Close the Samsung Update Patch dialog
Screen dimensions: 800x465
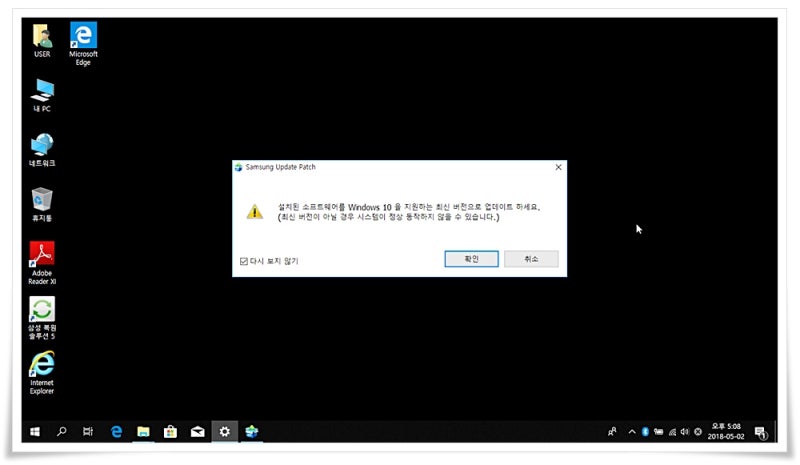558,167
